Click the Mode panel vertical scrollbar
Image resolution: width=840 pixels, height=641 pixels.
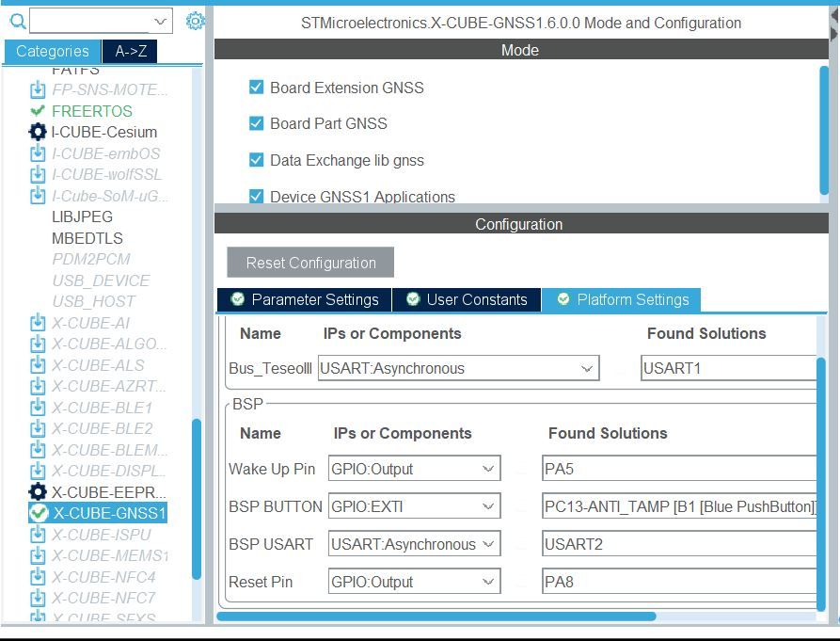pos(824,130)
